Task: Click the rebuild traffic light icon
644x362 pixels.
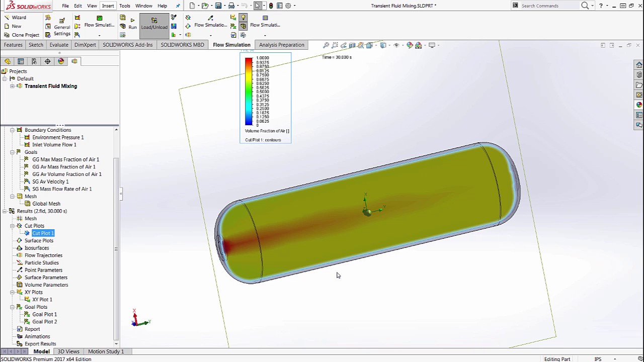Action: 271,6
